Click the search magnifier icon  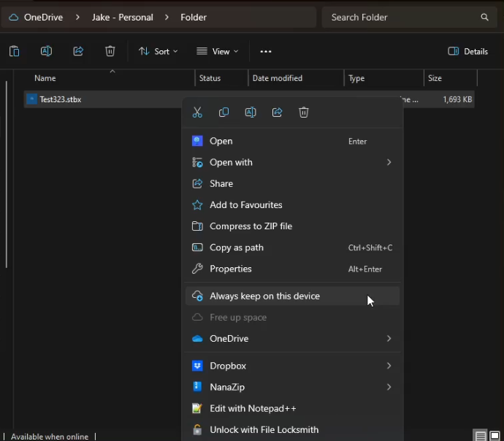[484, 18]
